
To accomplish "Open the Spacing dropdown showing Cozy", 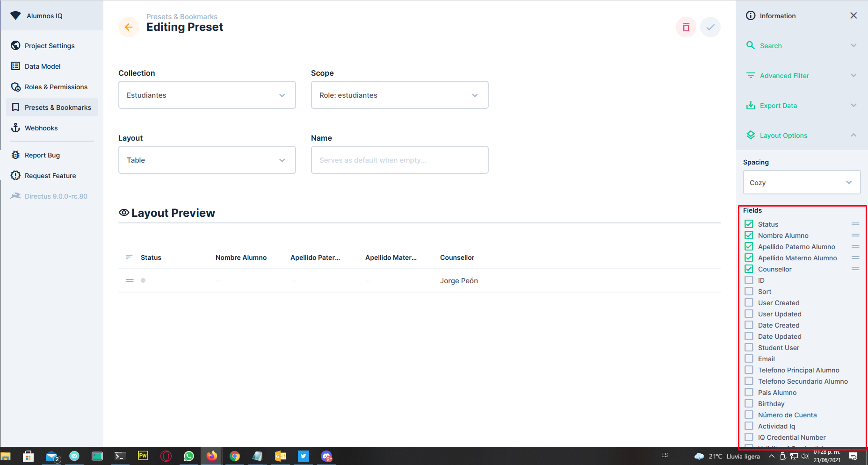I will coord(802,182).
